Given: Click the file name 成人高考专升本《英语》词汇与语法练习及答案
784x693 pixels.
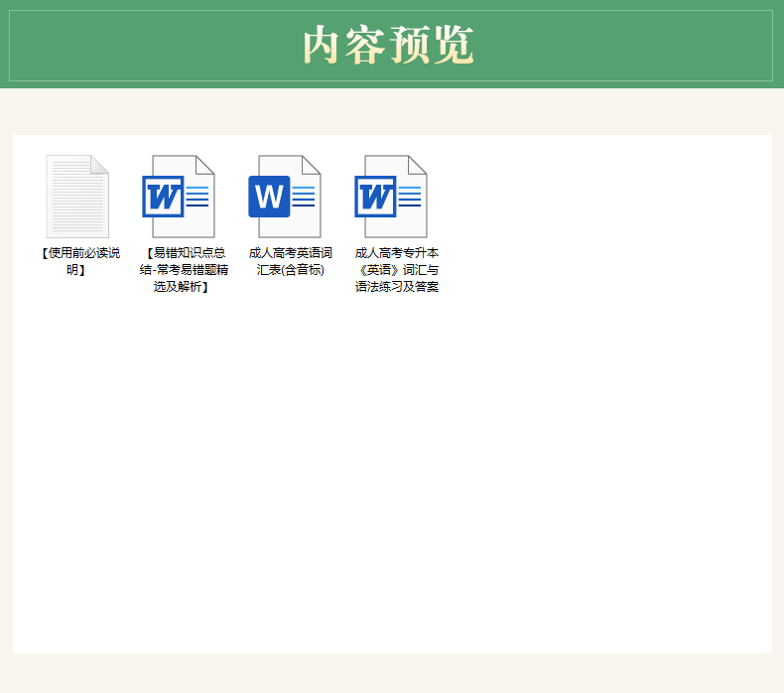Looking at the screenshot, I should coord(397,270).
